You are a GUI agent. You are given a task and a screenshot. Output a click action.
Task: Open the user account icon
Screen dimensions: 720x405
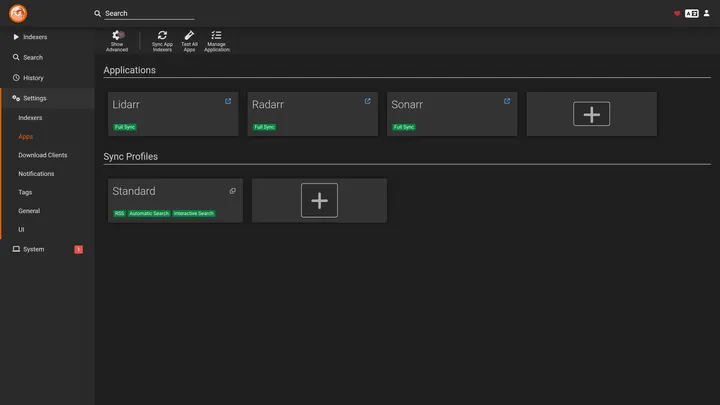click(x=707, y=13)
